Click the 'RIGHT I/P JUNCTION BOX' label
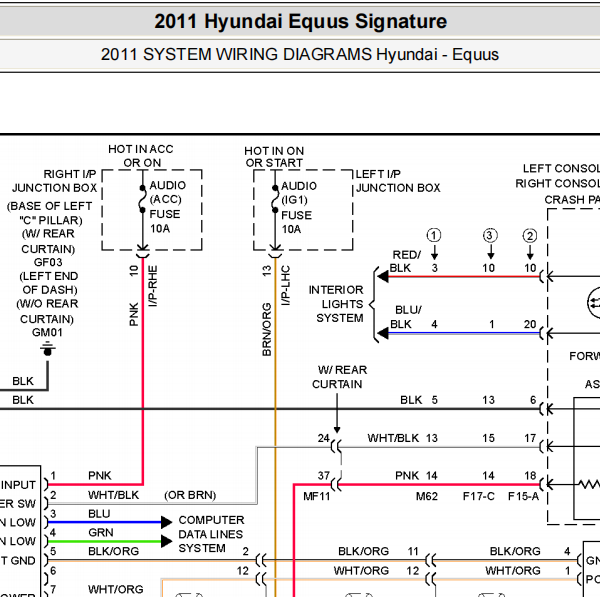The height and width of the screenshot is (597, 600). pyautogui.click(x=55, y=181)
